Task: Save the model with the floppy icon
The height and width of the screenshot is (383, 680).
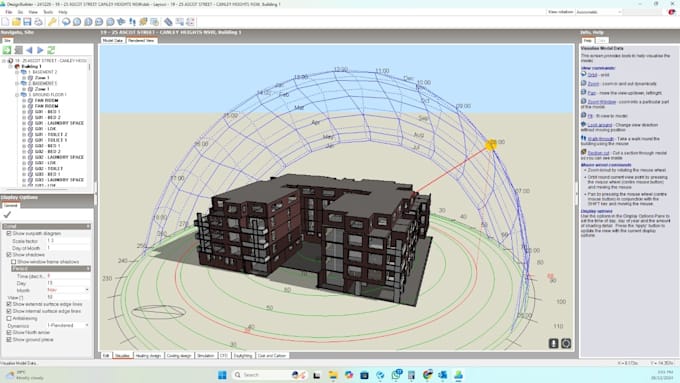Action: pyautogui.click(x=27, y=22)
